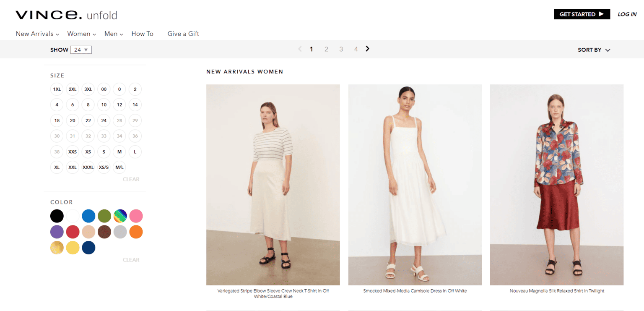Click the next page arrow
Viewport: 644px width, 311px height.
coord(367,49)
